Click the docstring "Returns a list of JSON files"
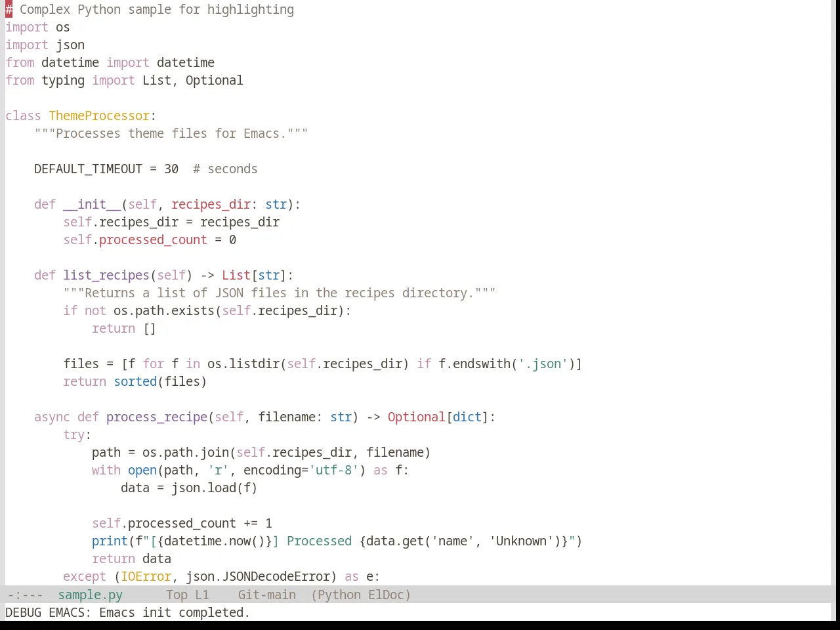Image resolution: width=840 pixels, height=630 pixels. pyautogui.click(x=186, y=293)
